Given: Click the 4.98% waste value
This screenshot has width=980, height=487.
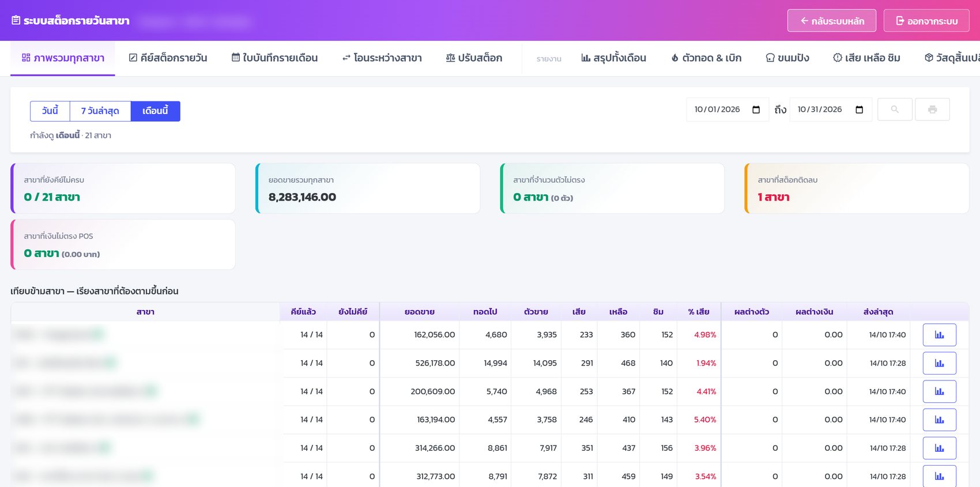Looking at the screenshot, I should point(705,335).
